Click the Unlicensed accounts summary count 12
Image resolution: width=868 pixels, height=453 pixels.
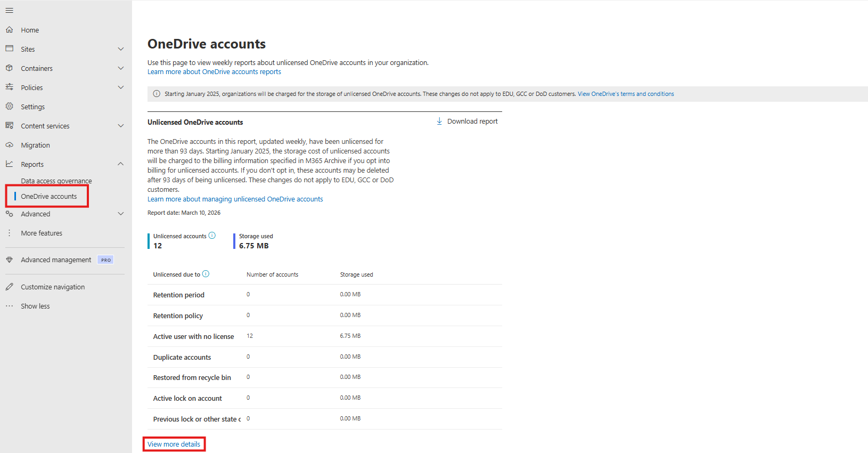[158, 246]
